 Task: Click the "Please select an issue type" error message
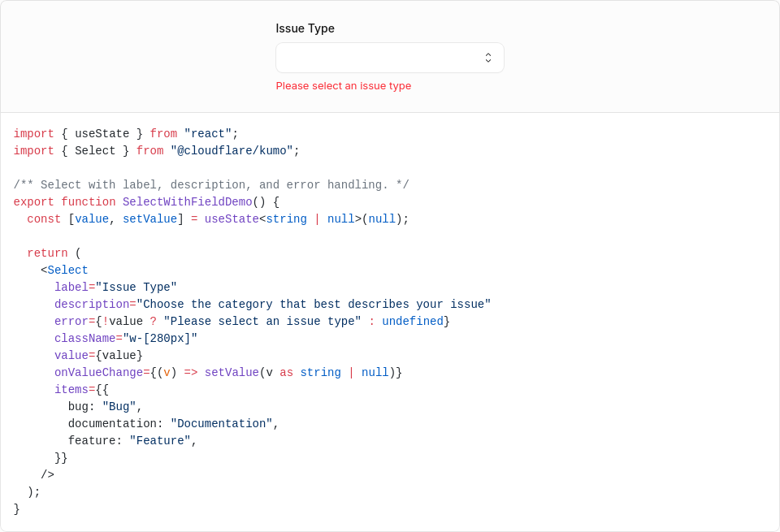click(343, 86)
